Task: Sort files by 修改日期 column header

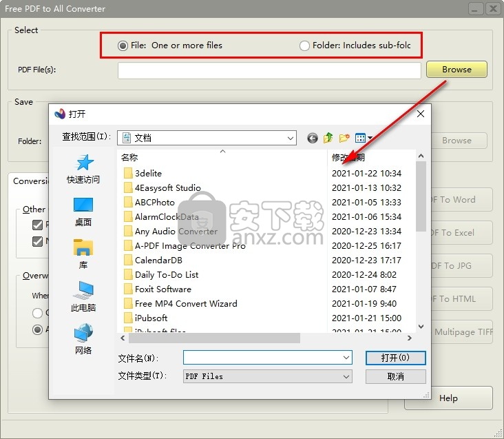Action: [348, 157]
